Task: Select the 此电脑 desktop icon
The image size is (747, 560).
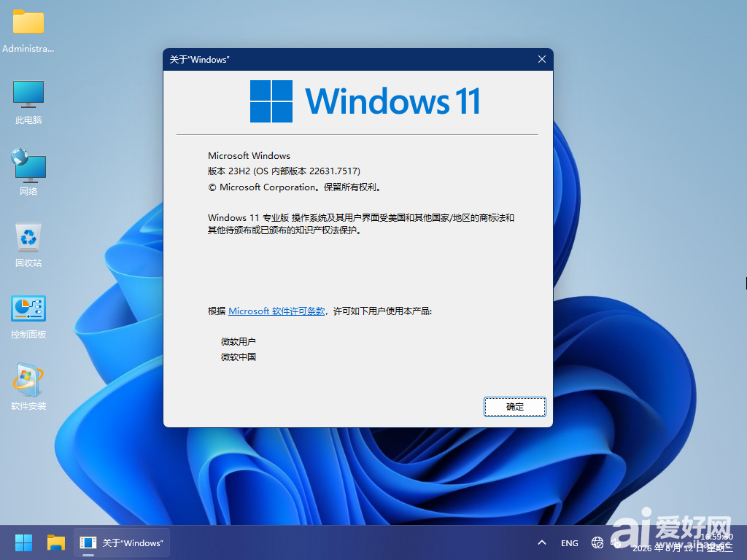Action: (28, 102)
